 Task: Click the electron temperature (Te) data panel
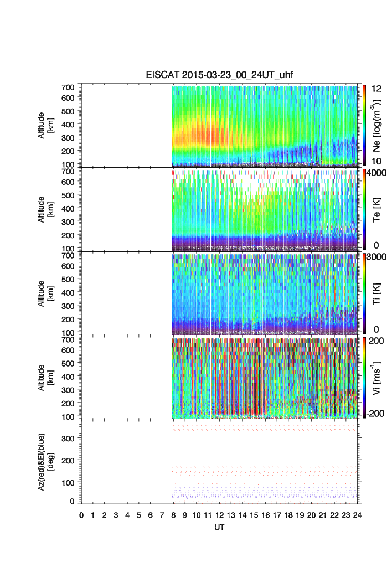tap(220, 209)
